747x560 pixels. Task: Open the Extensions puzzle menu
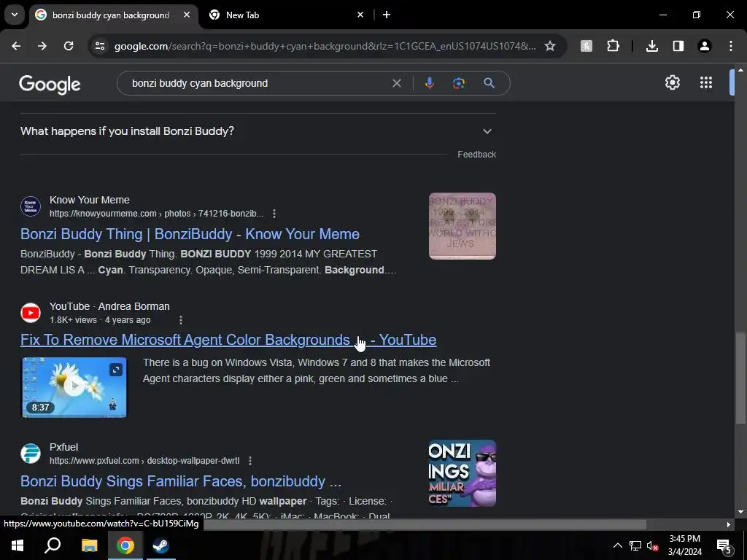point(613,46)
